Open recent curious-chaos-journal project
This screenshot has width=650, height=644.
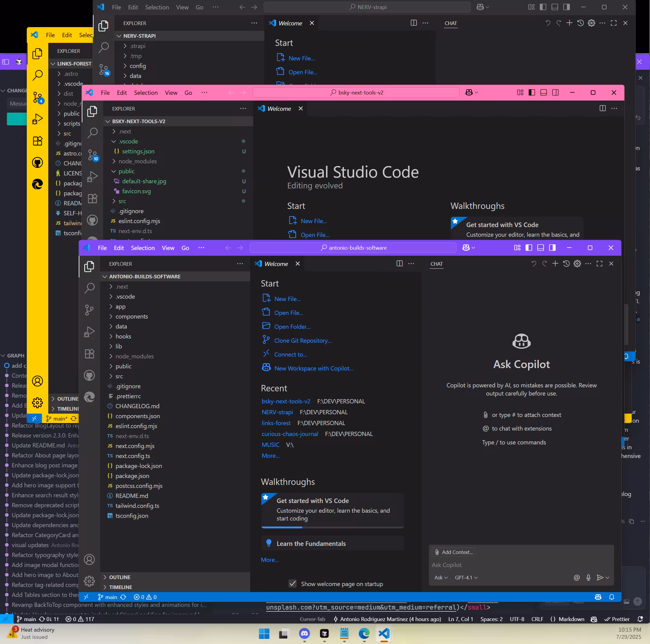[x=290, y=434]
